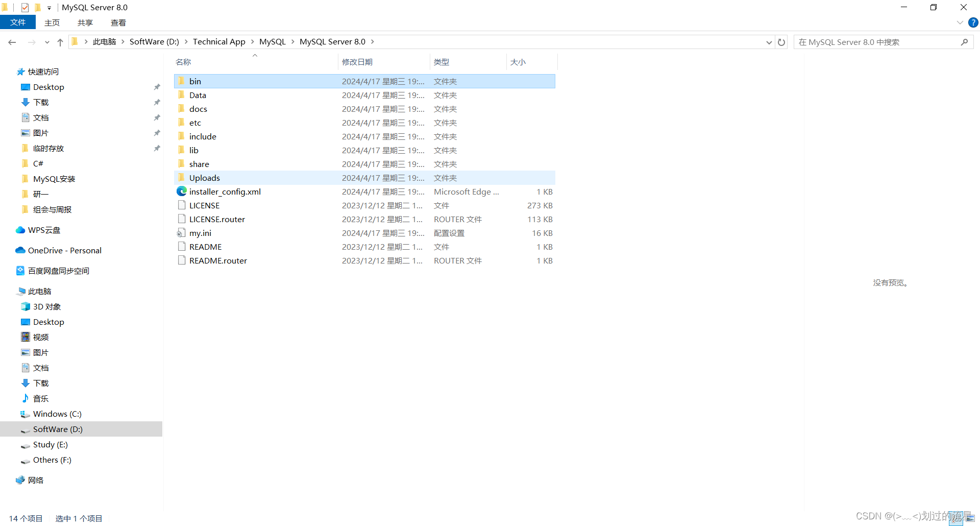Image resolution: width=980 pixels, height=526 pixels.
Task: Select the LICENSE.router file
Action: click(x=364, y=219)
